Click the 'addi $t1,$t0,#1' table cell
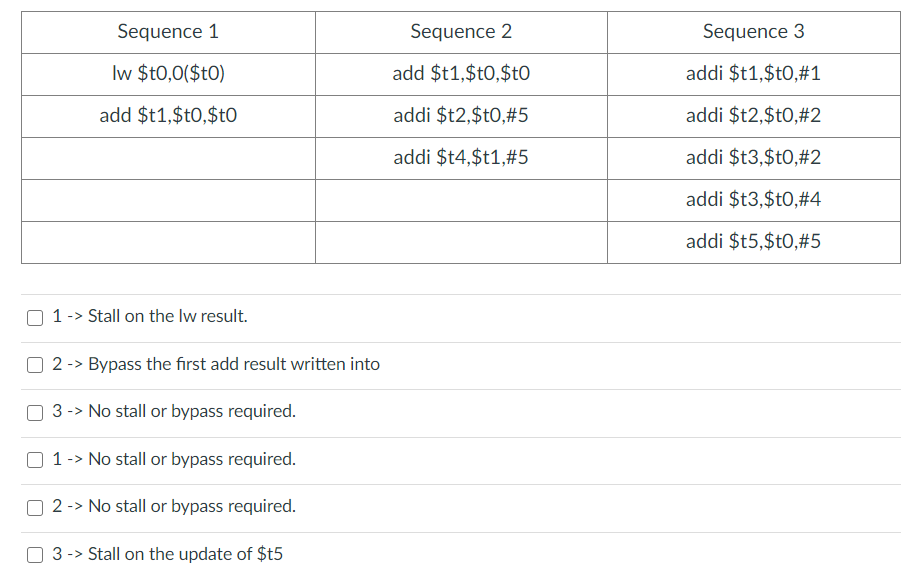 [x=754, y=74]
